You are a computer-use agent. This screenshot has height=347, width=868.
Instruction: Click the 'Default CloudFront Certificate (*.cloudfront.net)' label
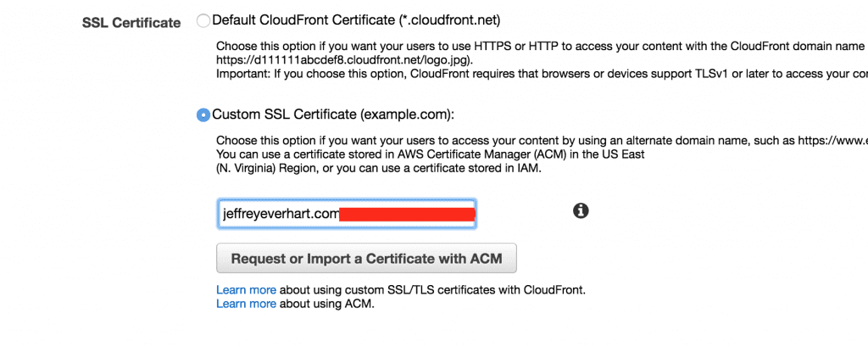point(357,21)
